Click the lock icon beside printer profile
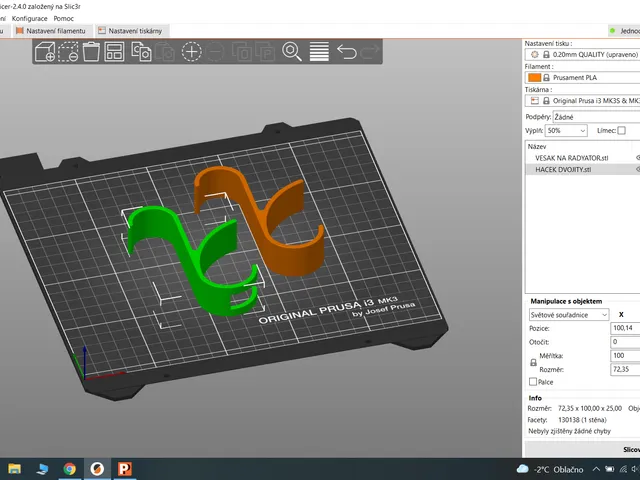Viewport: 640px width, 480px height. pyautogui.click(x=546, y=101)
